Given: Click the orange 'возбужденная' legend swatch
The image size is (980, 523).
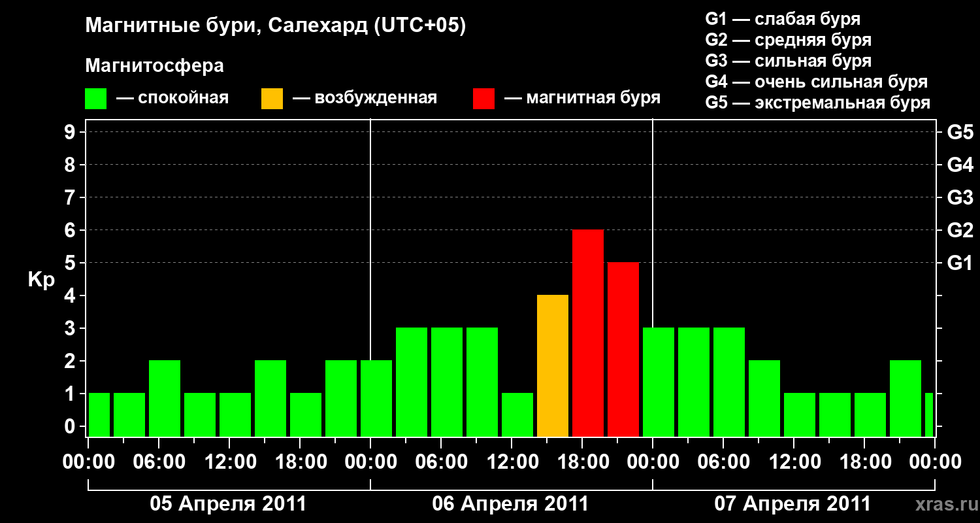Looking at the screenshot, I should click(x=272, y=99).
